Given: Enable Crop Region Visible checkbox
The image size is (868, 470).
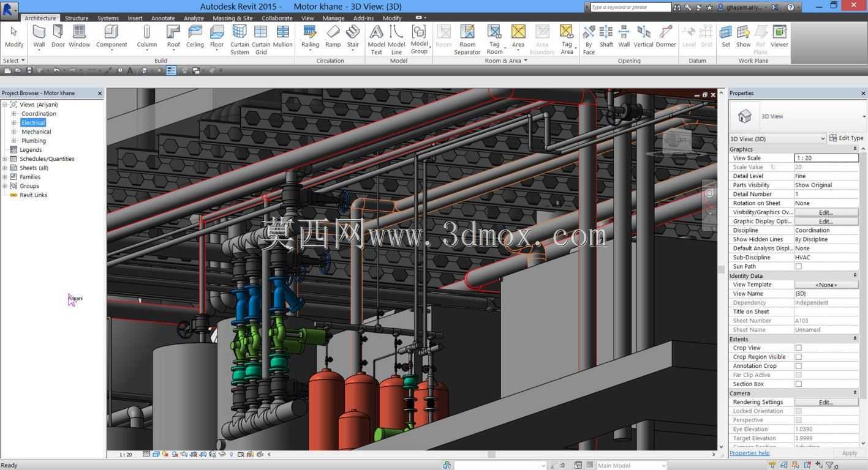Looking at the screenshot, I should (x=798, y=357).
